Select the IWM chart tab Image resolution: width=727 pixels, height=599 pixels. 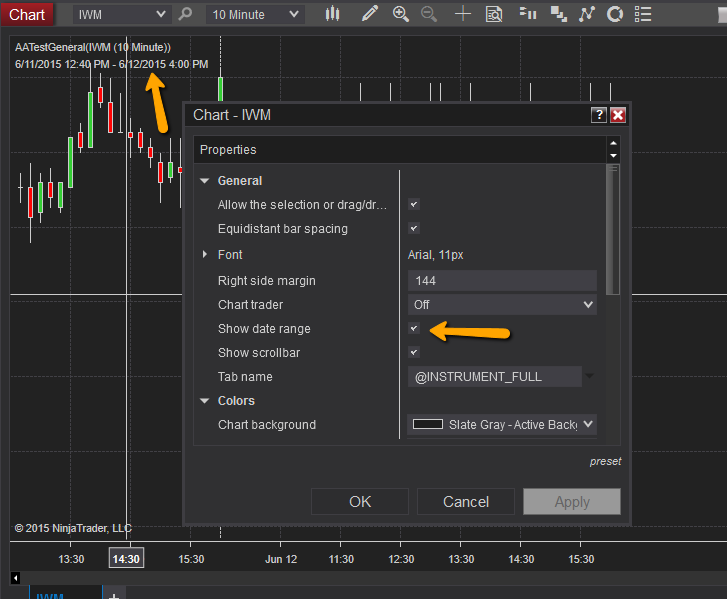[65, 594]
